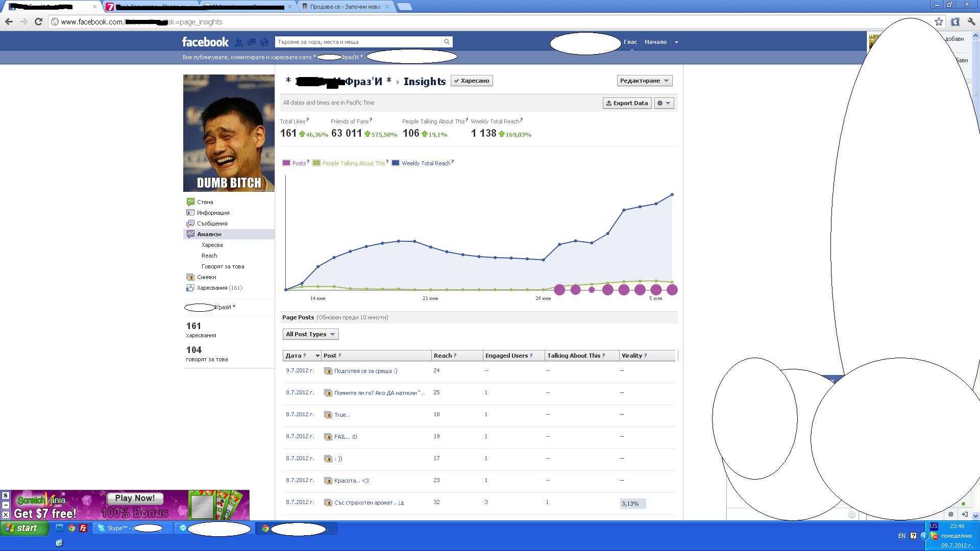
Task: Click 3,13% virality bar
Action: [632, 504]
